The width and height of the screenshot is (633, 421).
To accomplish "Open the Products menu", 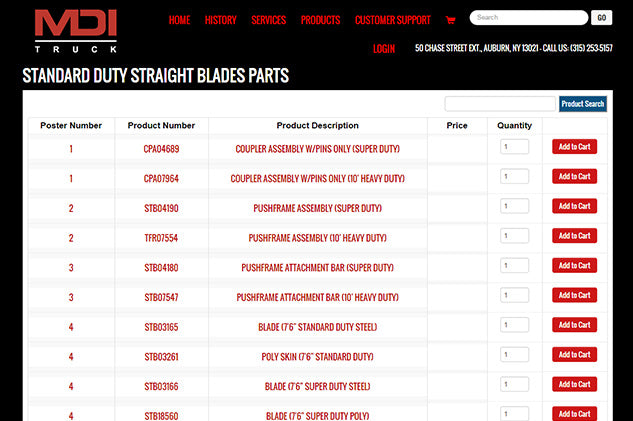I will (321, 20).
